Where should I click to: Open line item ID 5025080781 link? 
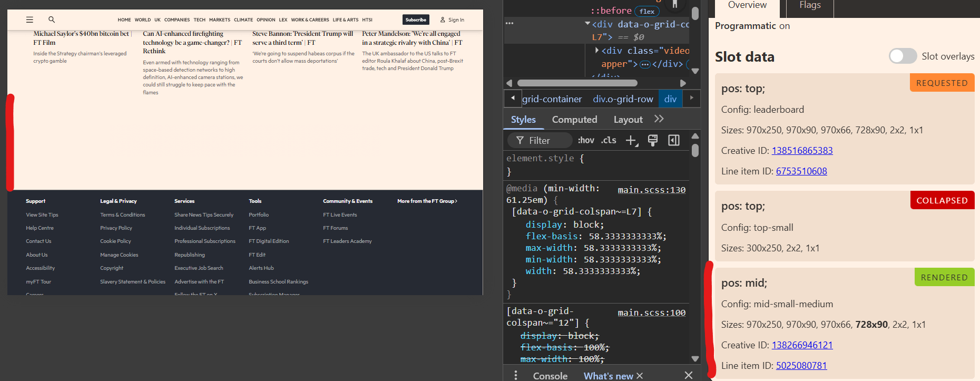pos(801,366)
